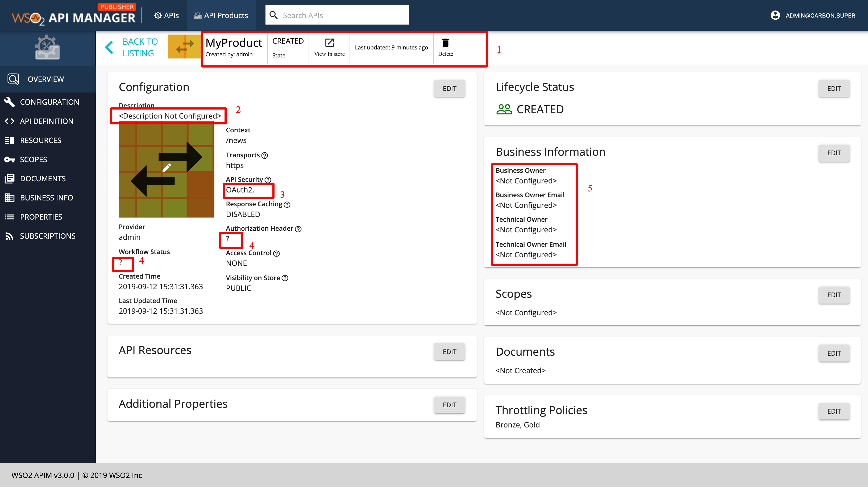Click the admin account avatar icon

[x=775, y=15]
